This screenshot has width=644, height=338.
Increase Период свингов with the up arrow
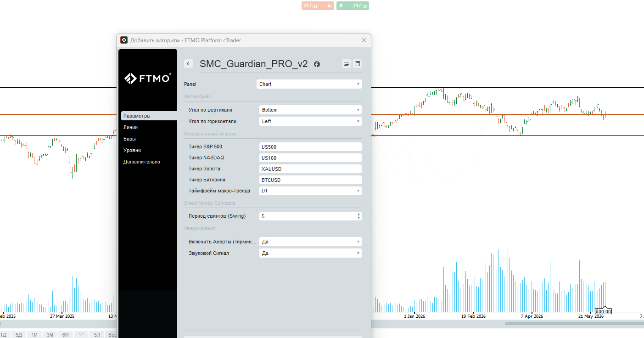[x=358, y=214]
